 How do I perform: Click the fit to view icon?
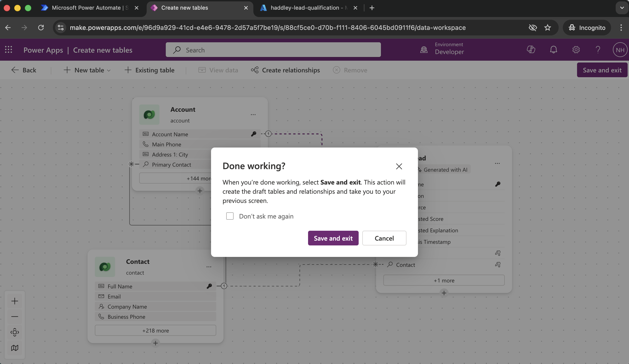tap(15, 332)
